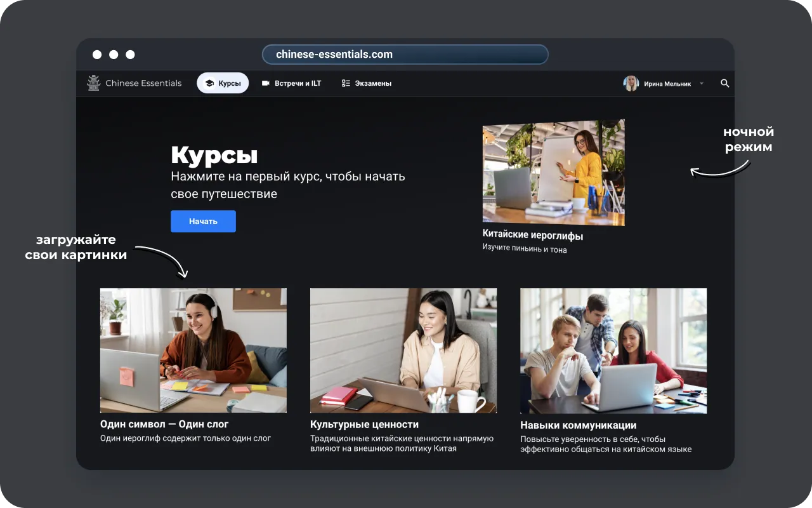Click Ирина Мельник's profile avatar
Screen dimensions: 812x508
pyautogui.click(x=631, y=83)
